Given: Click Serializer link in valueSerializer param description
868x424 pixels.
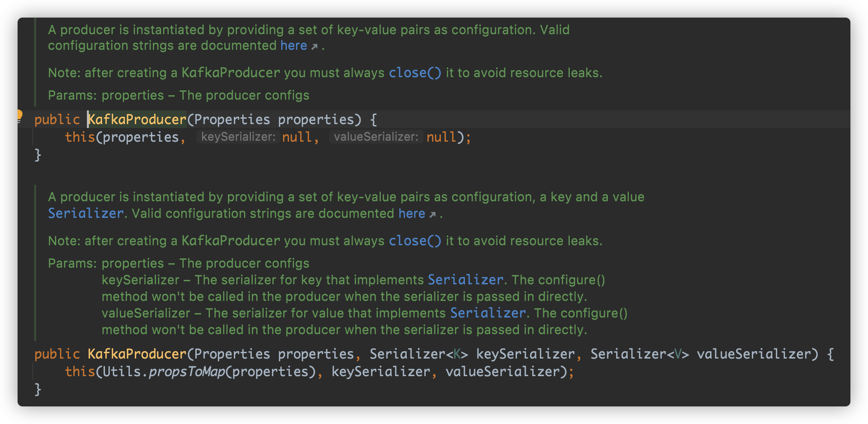Looking at the screenshot, I should pos(488,313).
